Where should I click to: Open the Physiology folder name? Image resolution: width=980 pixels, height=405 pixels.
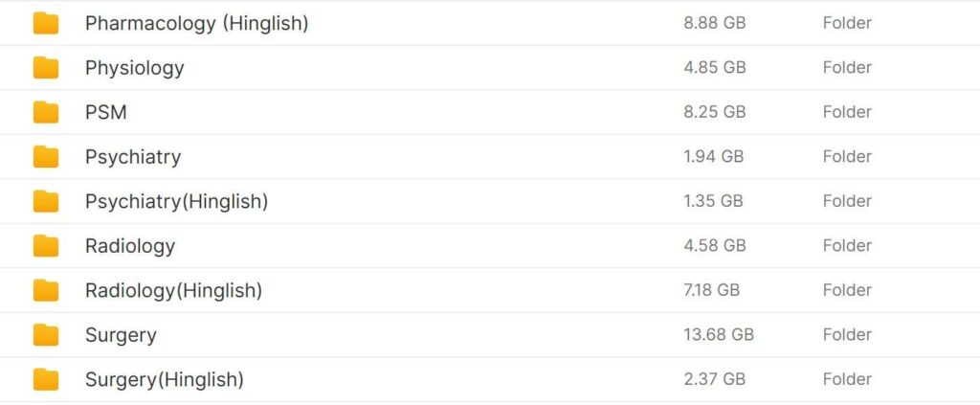(134, 68)
